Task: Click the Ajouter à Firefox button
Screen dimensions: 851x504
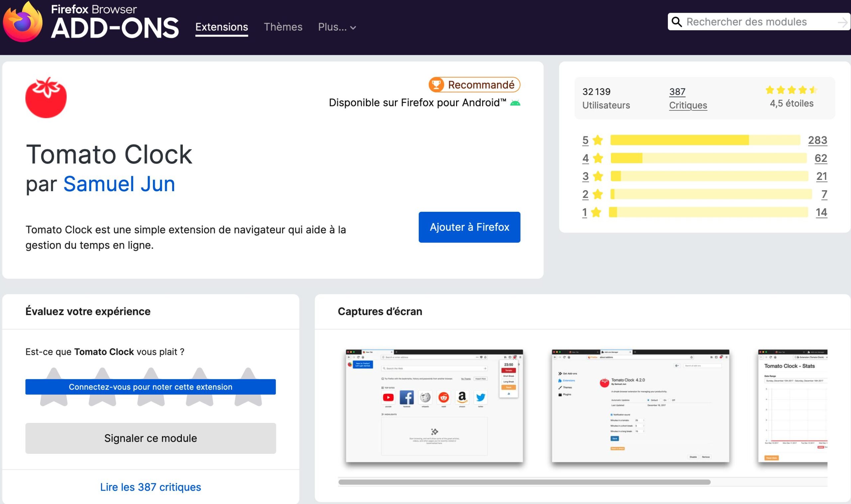Action: click(x=469, y=227)
